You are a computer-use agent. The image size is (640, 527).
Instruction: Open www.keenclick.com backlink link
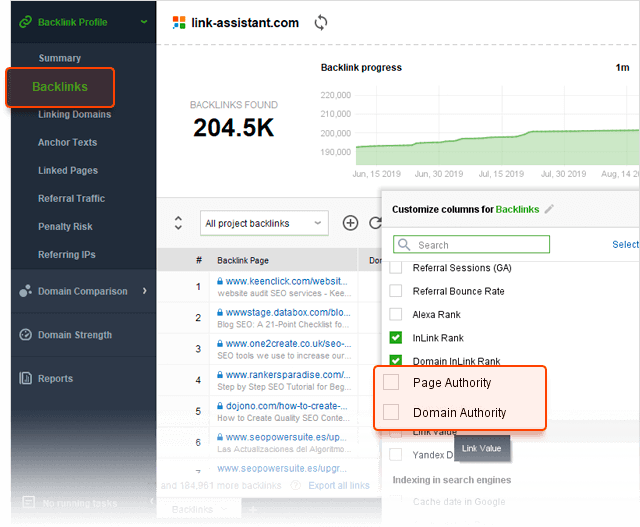point(286,281)
